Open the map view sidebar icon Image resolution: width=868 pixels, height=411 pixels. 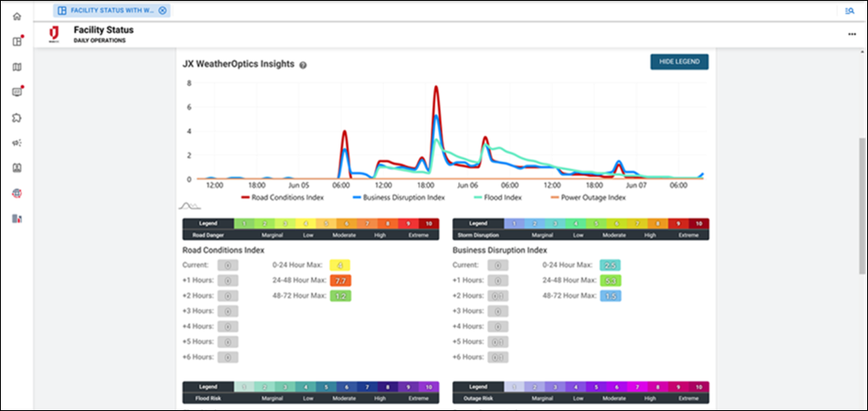[16, 67]
